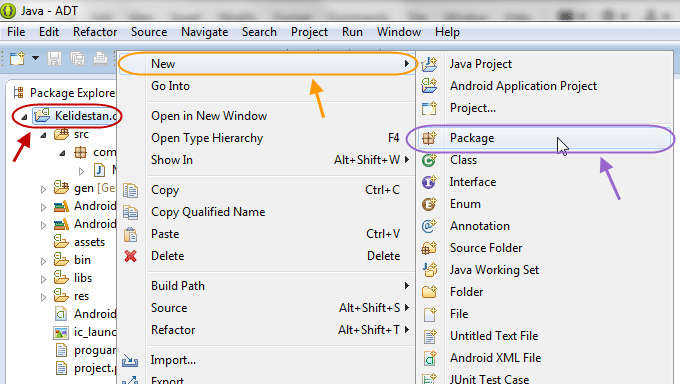The image size is (680, 384).
Task: Click Android Application Project entry
Action: 523,86
